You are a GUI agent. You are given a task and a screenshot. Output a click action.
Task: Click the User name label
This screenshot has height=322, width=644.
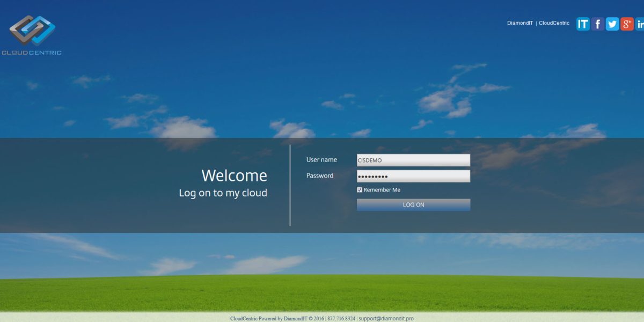(321, 159)
